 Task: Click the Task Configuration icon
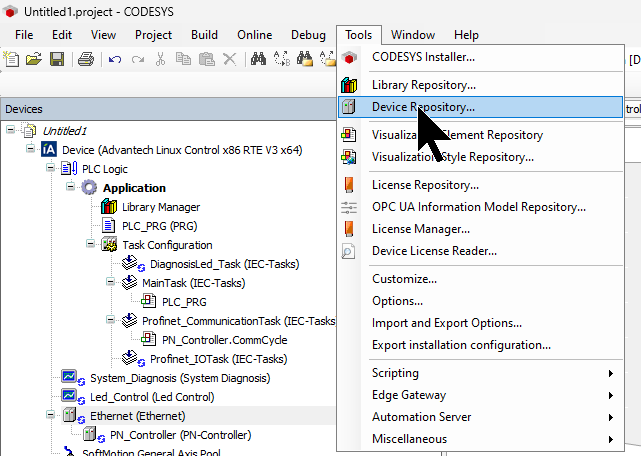[109, 245]
